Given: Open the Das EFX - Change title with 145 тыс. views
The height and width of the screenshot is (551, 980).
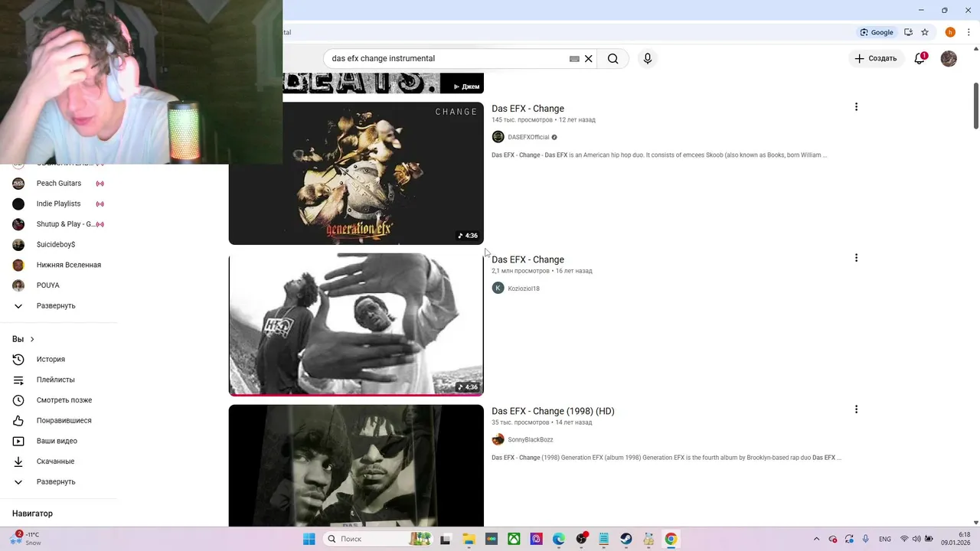Looking at the screenshot, I should coord(528,109).
